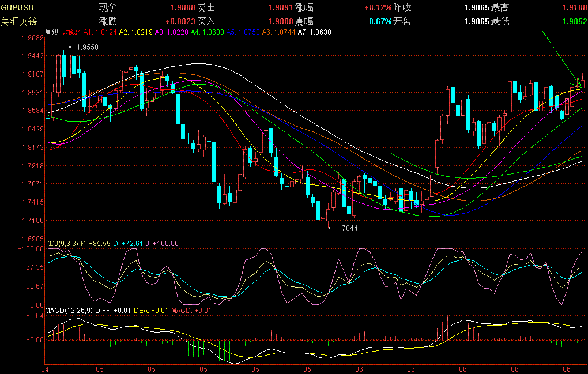Select the +0.0023 change value

click(180, 21)
